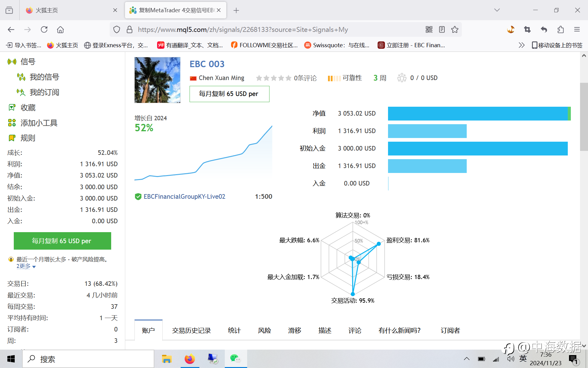Open My Subscriptions in the sidebar
This screenshot has height=368, width=588.
click(38, 92)
